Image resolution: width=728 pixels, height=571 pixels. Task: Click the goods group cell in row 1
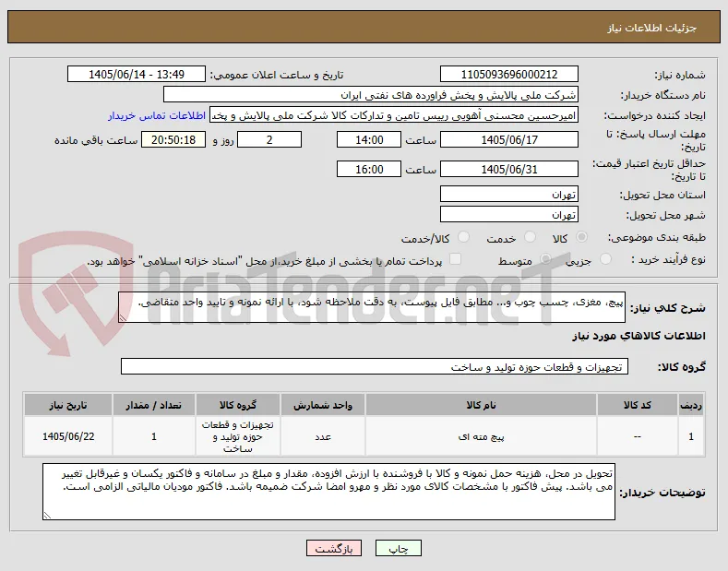(x=238, y=437)
